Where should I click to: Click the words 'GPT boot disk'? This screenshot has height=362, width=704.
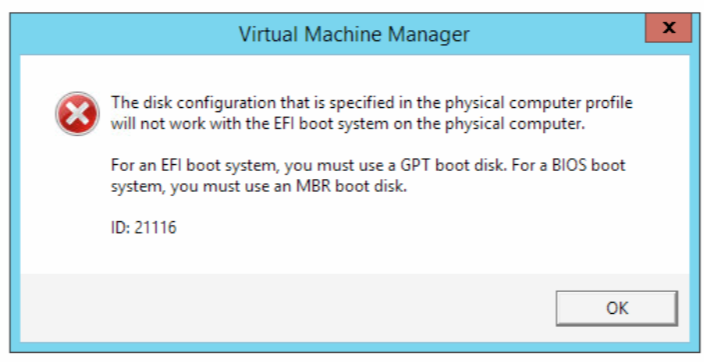point(453,165)
